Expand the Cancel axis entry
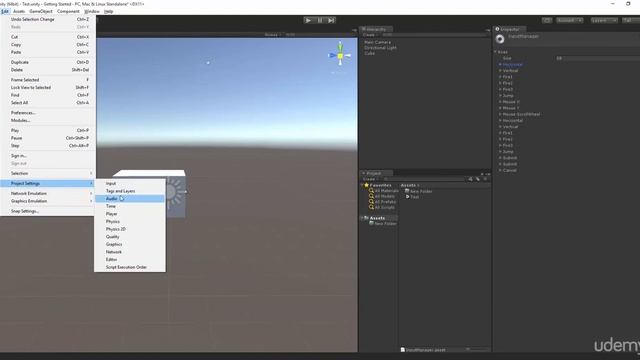 tap(500, 170)
